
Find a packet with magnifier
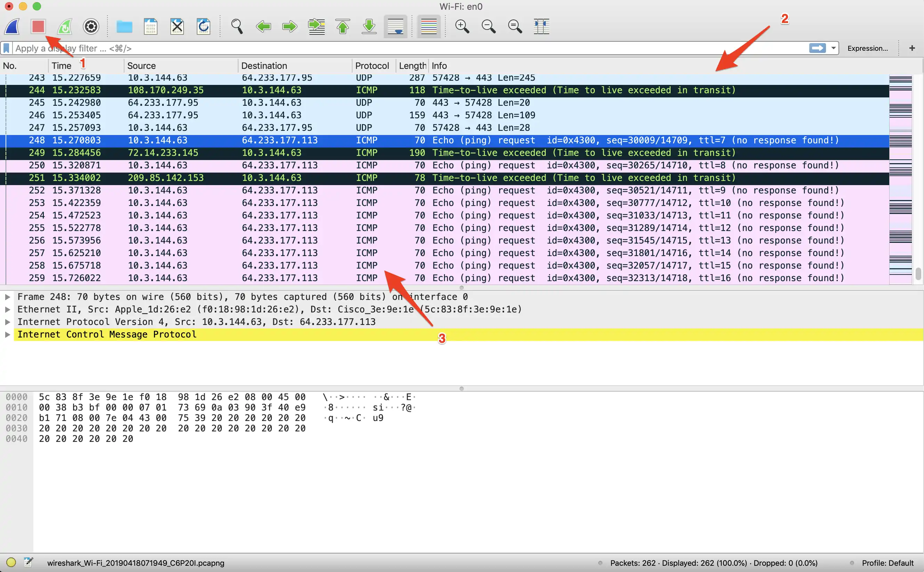click(237, 26)
